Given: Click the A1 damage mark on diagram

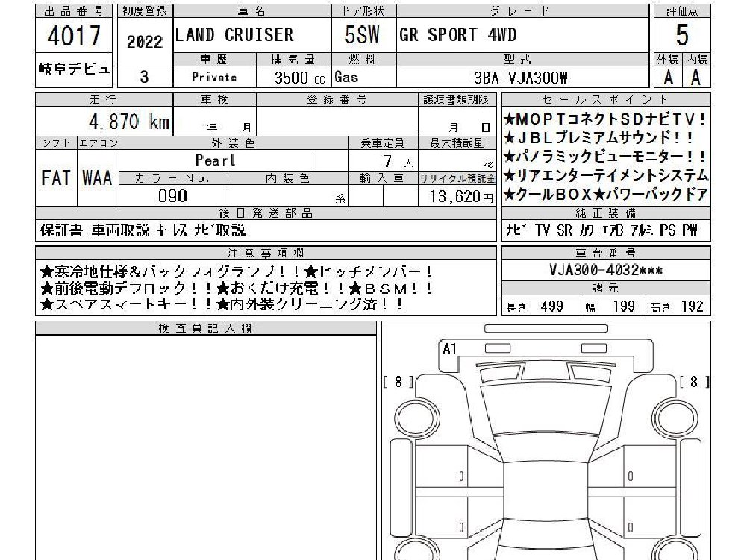Looking at the screenshot, I should (450, 349).
